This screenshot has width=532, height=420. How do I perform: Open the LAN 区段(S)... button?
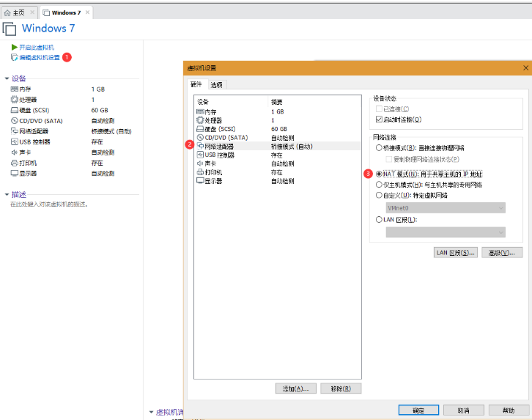pyautogui.click(x=456, y=252)
